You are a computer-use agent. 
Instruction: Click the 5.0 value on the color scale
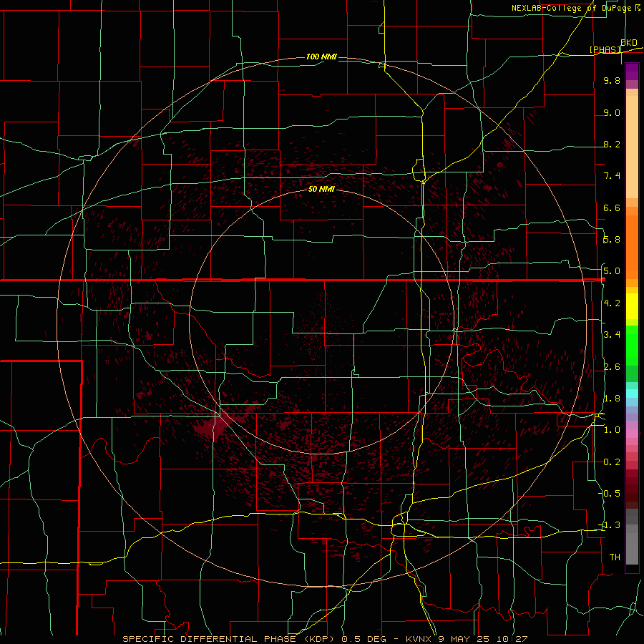click(x=612, y=271)
